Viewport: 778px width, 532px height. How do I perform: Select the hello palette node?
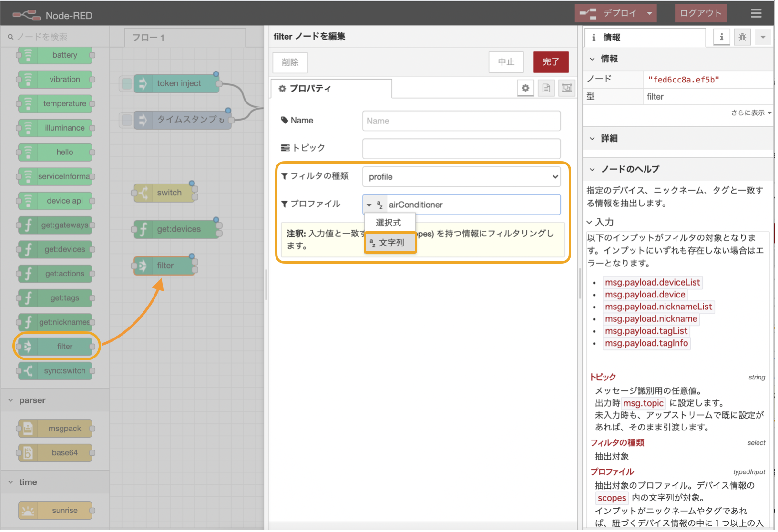coord(56,153)
